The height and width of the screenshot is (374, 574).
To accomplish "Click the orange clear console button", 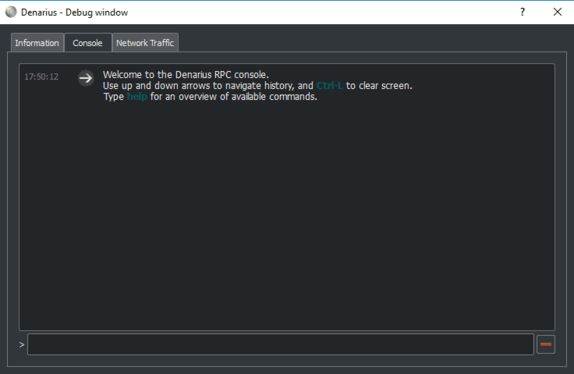I will tap(545, 344).
